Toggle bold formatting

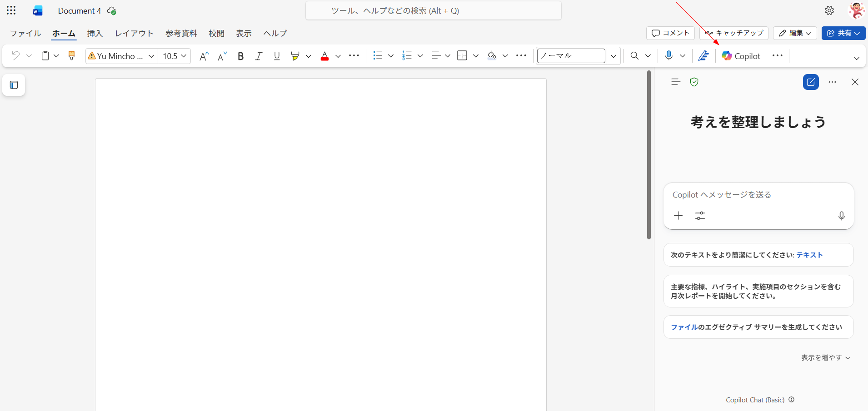[x=241, y=56]
